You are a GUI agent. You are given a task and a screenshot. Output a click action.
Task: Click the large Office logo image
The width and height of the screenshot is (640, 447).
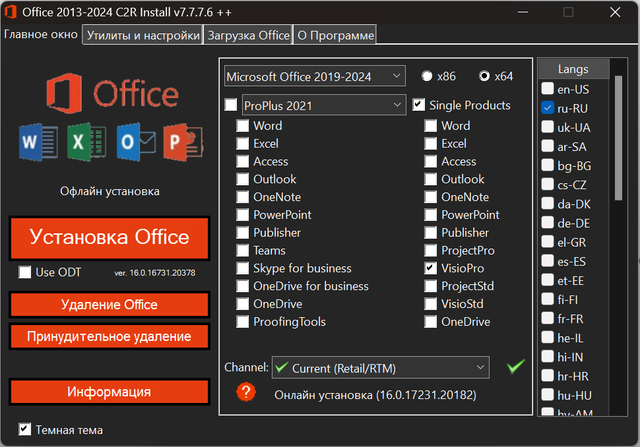(x=112, y=93)
